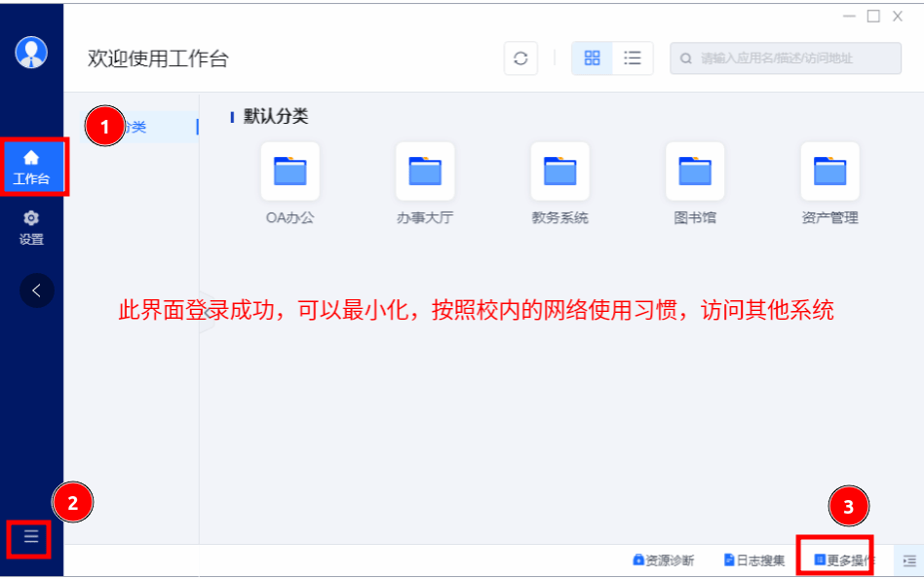This screenshot has height=579, width=924.
Task: Click 日志搜集 in the bottom bar
Action: click(x=754, y=560)
